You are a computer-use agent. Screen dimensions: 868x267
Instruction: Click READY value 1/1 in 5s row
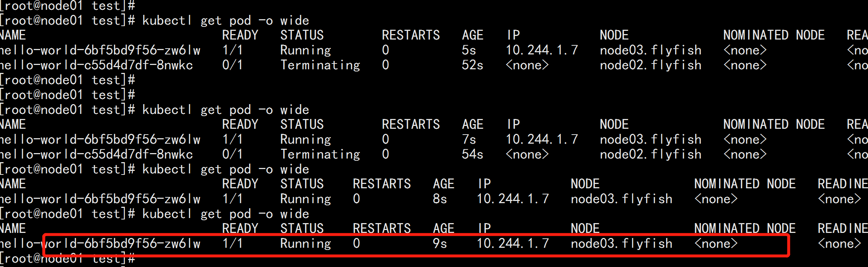pos(232,50)
